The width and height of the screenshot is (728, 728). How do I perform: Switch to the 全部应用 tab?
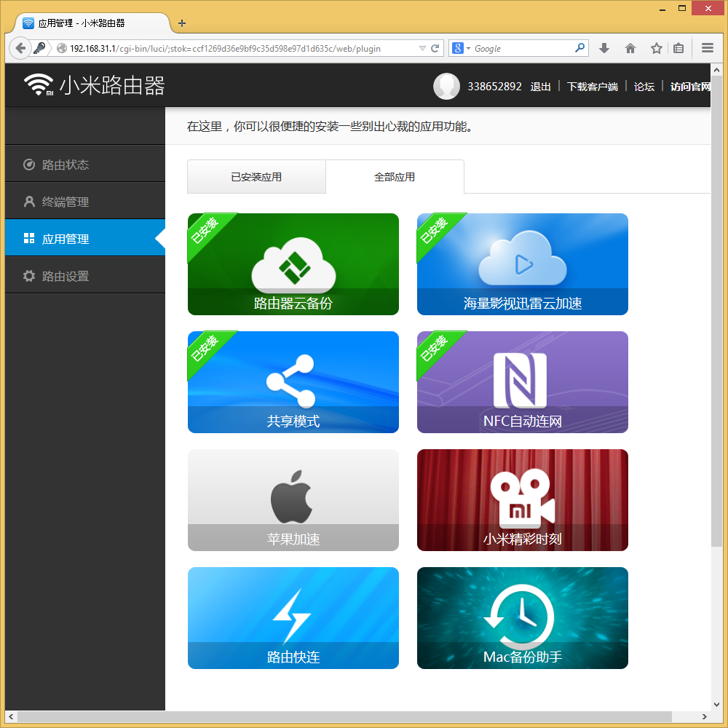(395, 176)
